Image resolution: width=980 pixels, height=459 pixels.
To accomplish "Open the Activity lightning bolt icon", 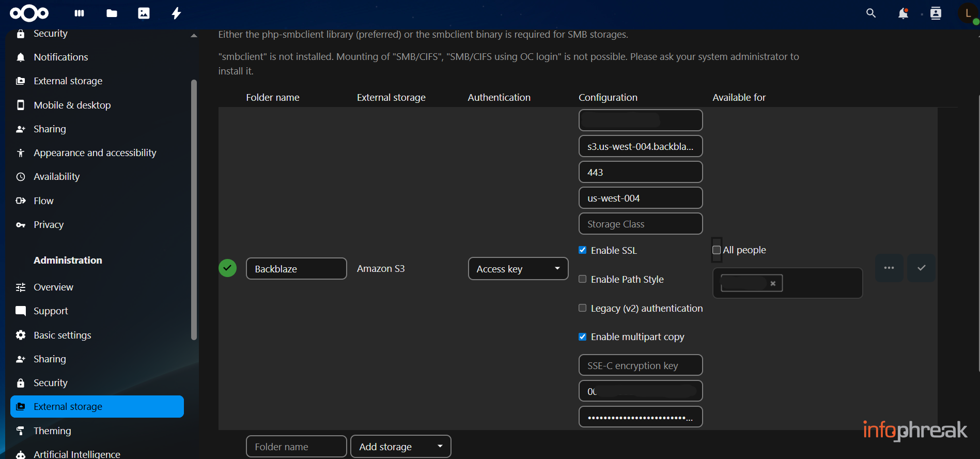I will pyautogui.click(x=176, y=13).
